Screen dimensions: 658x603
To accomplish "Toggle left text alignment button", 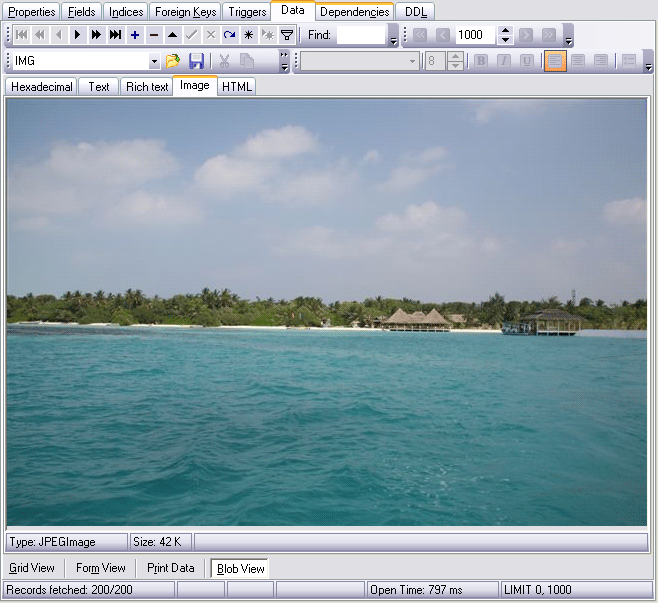I will click(x=556, y=62).
